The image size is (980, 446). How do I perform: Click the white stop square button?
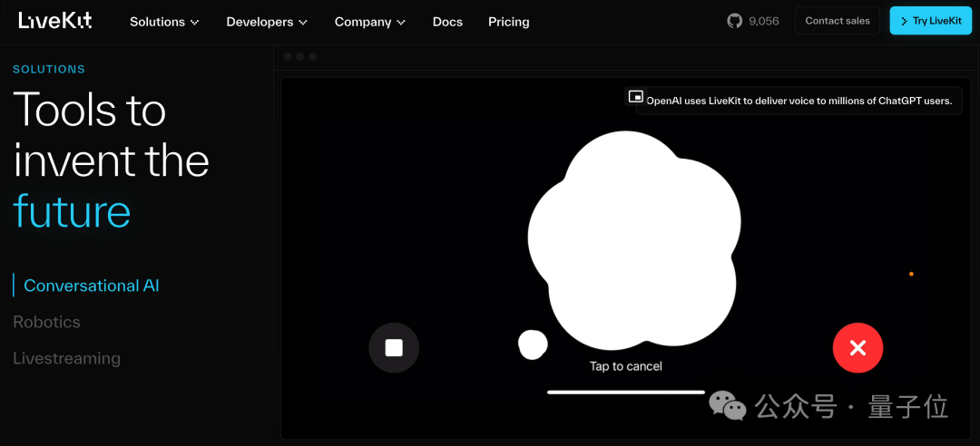[394, 348]
